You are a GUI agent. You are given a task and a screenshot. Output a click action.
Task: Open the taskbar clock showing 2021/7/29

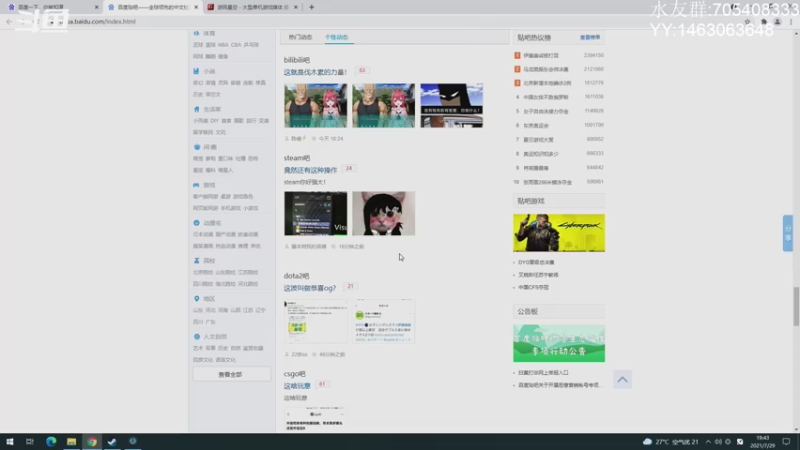[x=762, y=442]
